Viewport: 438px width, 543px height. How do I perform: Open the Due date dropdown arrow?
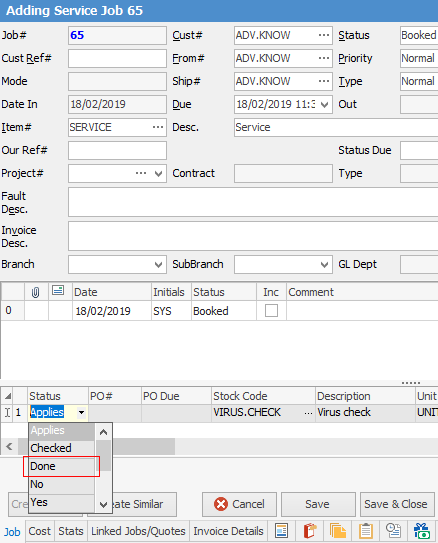(324, 105)
